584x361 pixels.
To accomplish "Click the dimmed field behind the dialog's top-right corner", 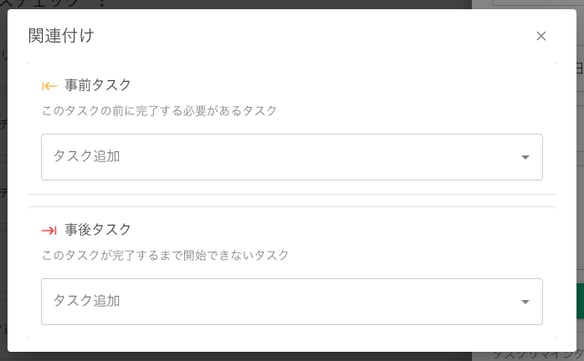I will click(538, 3).
